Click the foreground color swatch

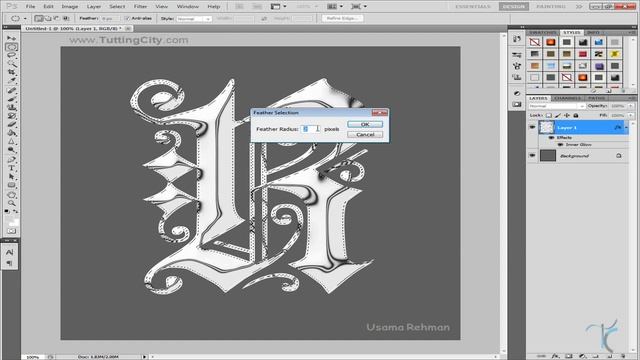9,219
